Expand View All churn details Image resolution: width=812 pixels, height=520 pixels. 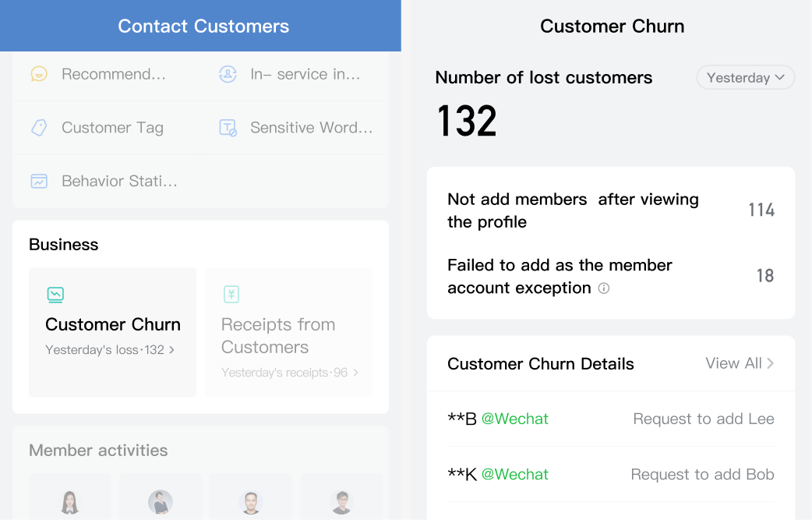coord(740,363)
